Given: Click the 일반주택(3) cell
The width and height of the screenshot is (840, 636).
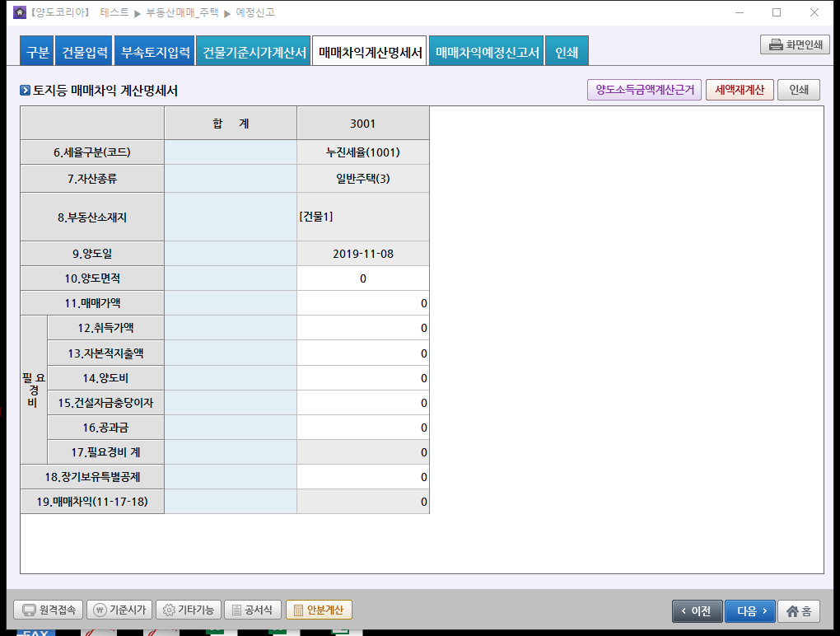Looking at the screenshot, I should [x=363, y=179].
